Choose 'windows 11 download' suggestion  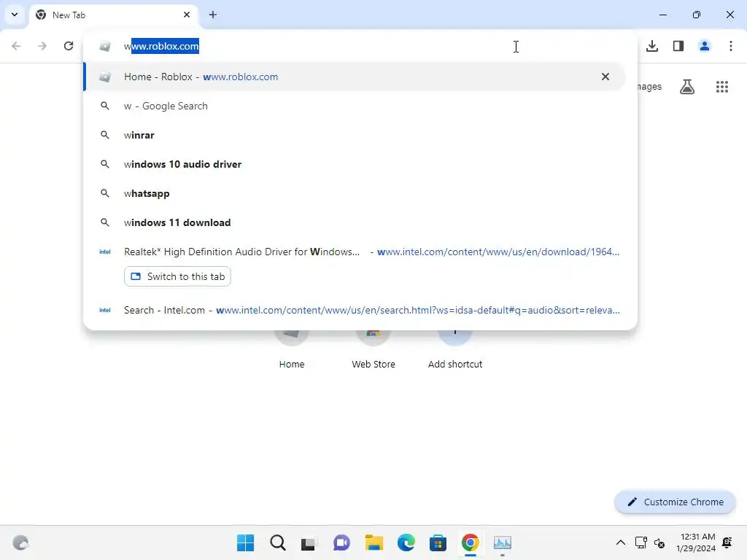click(355, 222)
